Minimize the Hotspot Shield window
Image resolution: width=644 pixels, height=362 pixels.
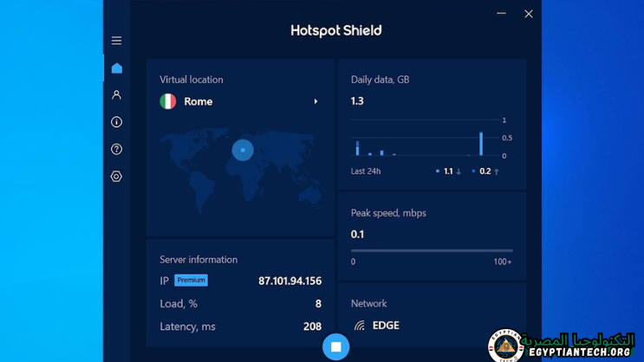pyautogui.click(x=501, y=14)
